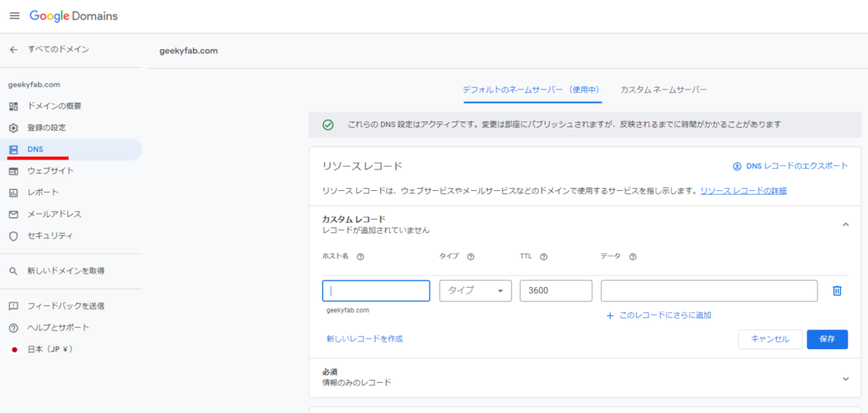Click the Japan flag icon
The height and width of the screenshot is (413, 868).
coord(14,349)
